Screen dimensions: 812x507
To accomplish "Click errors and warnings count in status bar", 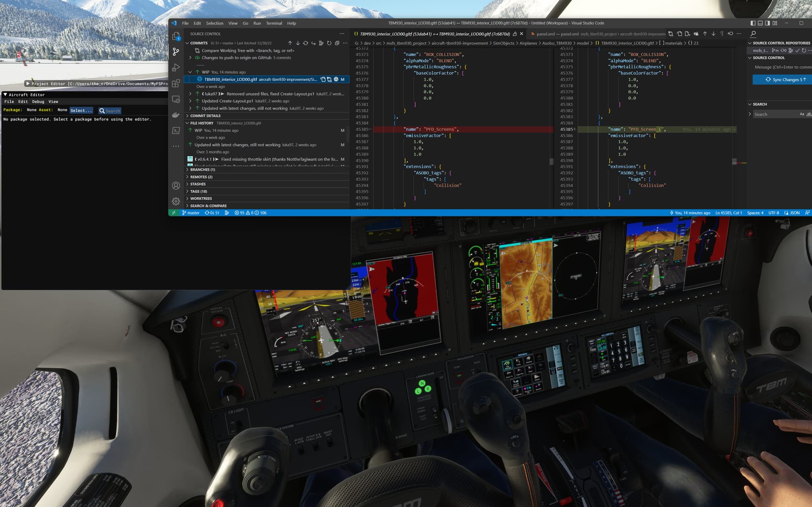I will [250, 213].
